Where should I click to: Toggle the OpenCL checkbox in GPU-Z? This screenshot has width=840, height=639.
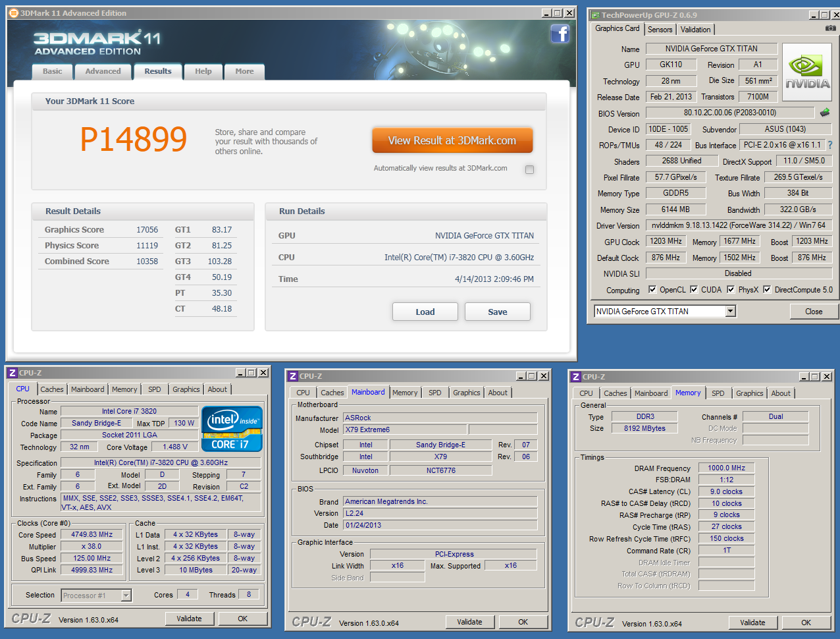pyautogui.click(x=652, y=289)
